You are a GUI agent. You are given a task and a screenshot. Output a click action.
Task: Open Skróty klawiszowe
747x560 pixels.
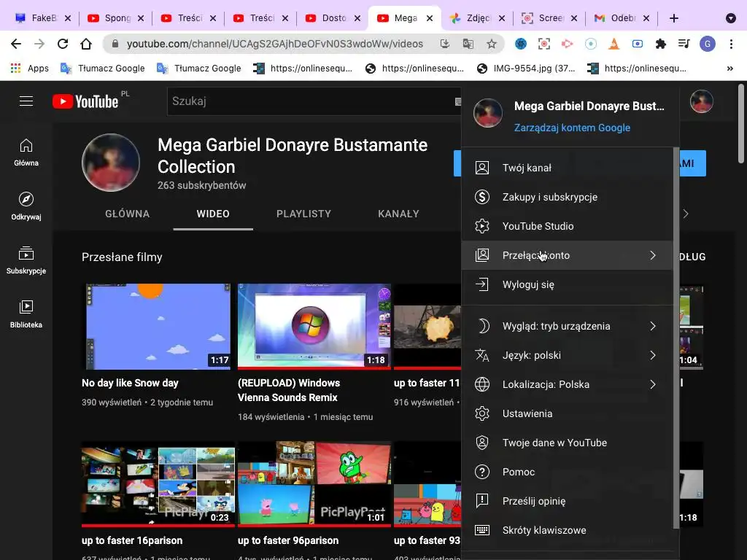click(567, 530)
